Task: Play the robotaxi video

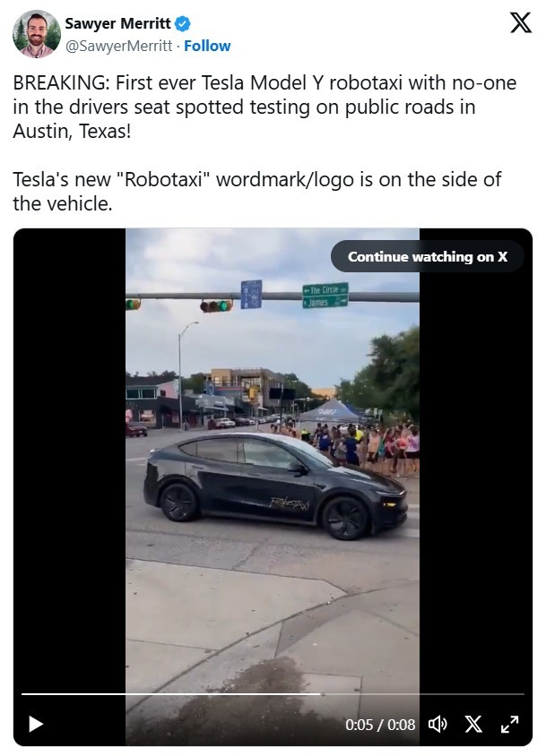Action: [36, 724]
